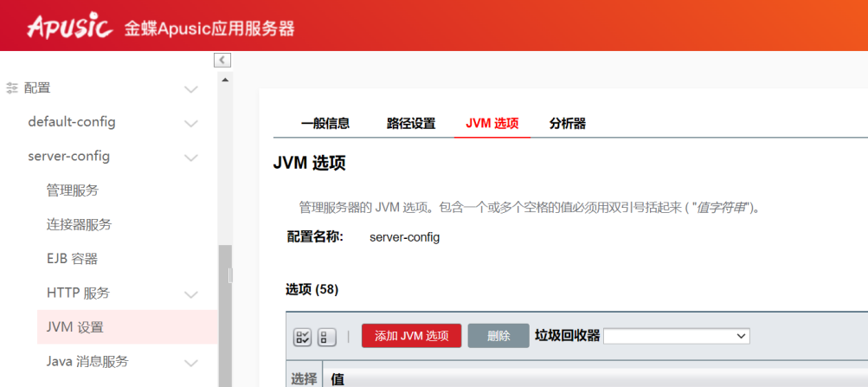Toggle the server-config chevron
The width and height of the screenshot is (868, 387).
tap(191, 158)
